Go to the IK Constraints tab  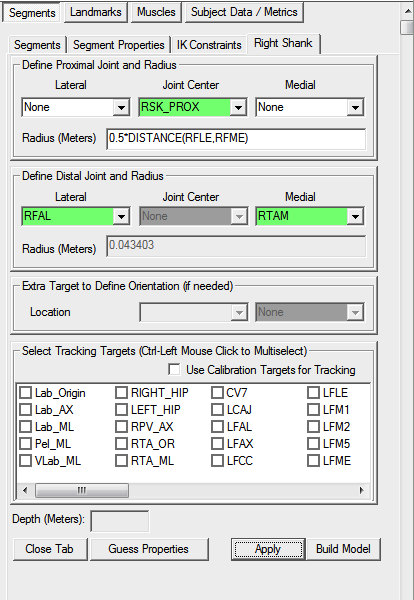click(209, 45)
